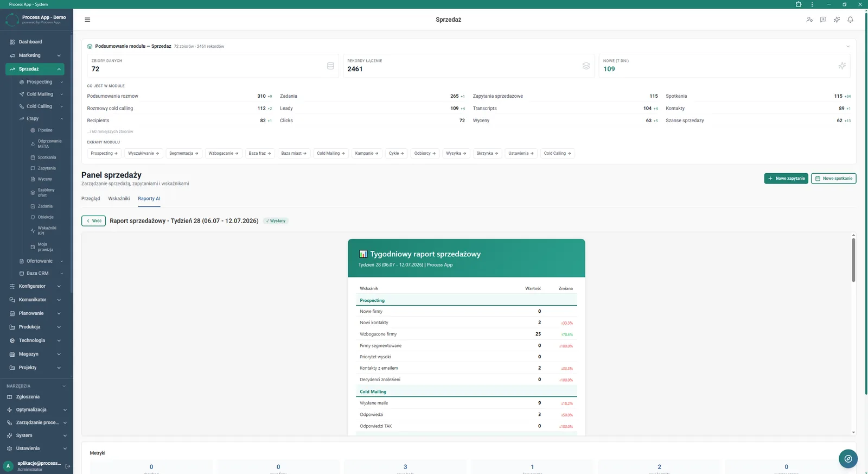Click the Dashboard grid icon in sidebar
Screen dimensions: 868x474
point(12,42)
